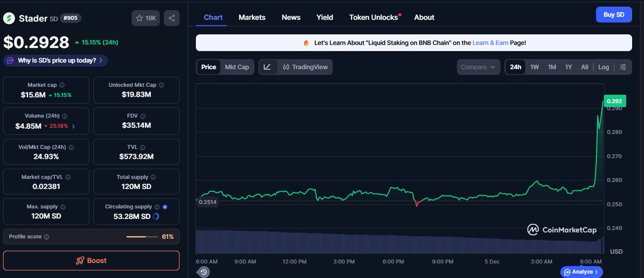Select the 1M time range
This screenshot has width=644, height=278.
click(x=552, y=67)
